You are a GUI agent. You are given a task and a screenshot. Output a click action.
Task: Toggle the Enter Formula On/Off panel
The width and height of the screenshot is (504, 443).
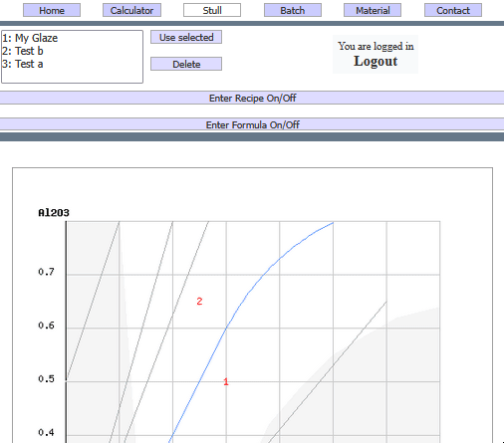coord(252,124)
